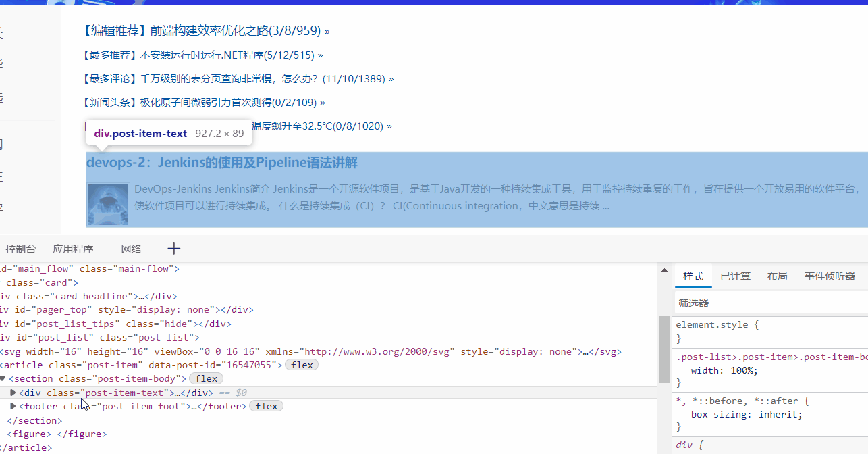Switch to the 应用程序 tab
Screen dimensions: 868x454
coord(73,249)
